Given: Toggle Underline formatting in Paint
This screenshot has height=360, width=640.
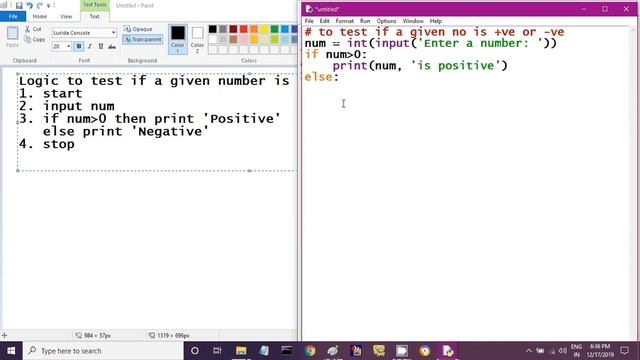Looking at the screenshot, I should (x=101, y=47).
